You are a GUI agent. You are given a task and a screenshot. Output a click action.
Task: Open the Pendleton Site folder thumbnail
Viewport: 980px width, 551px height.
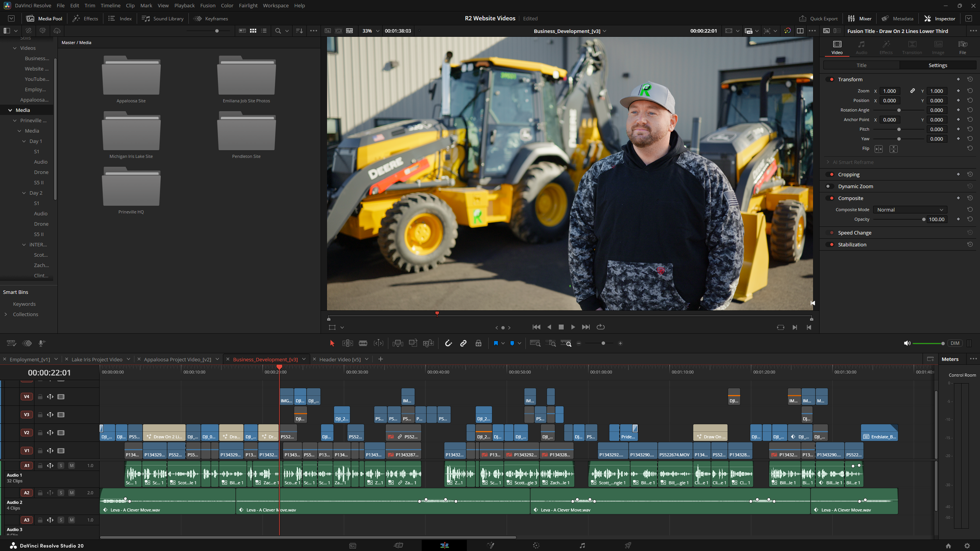[x=246, y=133]
